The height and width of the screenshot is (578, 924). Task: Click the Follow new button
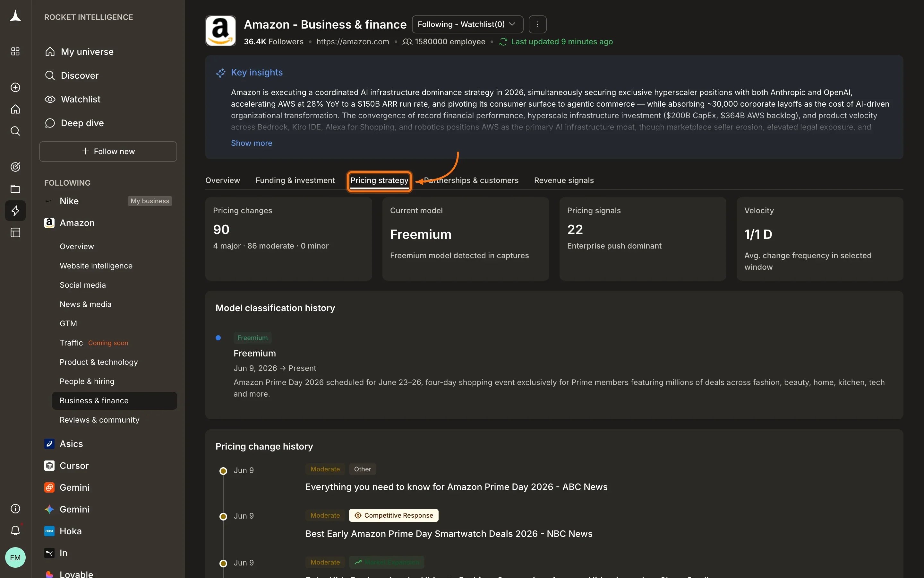point(108,151)
